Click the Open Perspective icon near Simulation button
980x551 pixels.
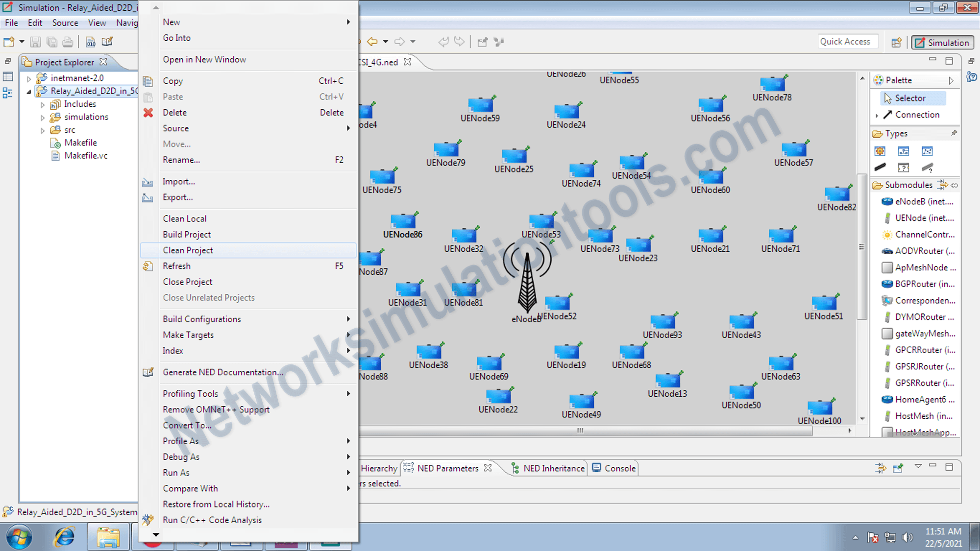tap(896, 42)
